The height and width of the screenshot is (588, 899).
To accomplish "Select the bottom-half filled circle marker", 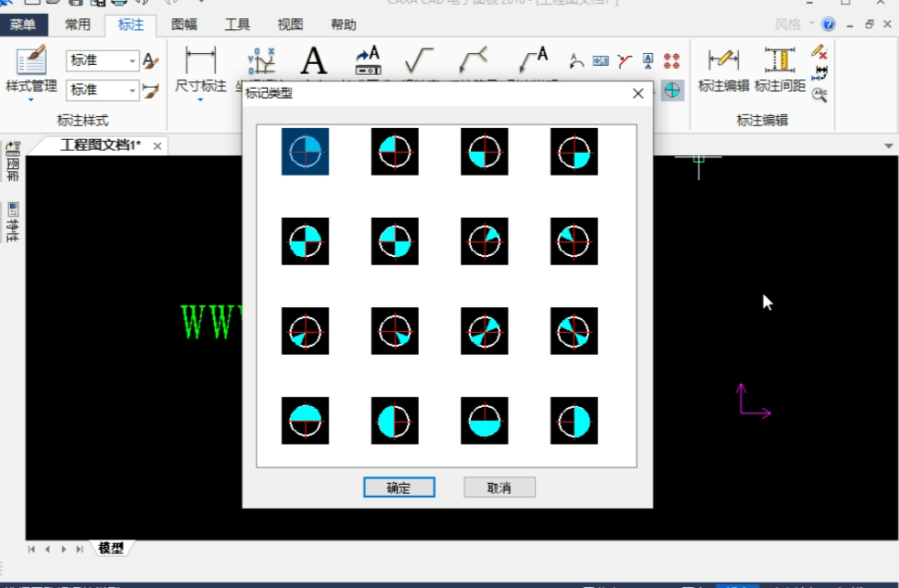I will [x=484, y=421].
